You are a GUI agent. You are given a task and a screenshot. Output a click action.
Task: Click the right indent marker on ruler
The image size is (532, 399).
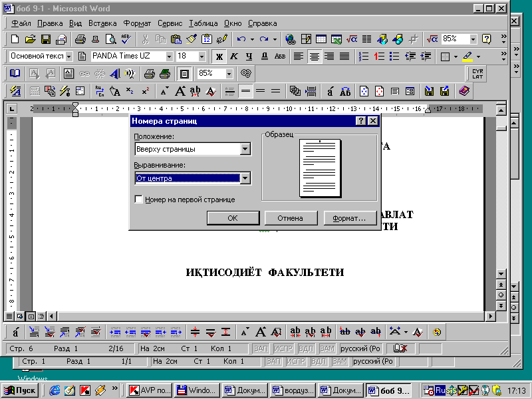(428, 110)
